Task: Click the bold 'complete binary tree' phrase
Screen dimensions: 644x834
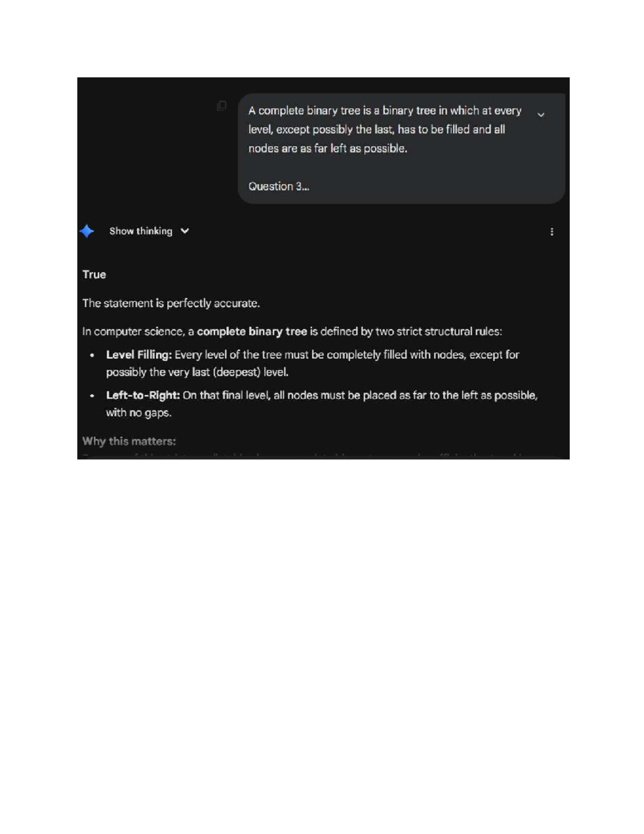Action: [252, 331]
